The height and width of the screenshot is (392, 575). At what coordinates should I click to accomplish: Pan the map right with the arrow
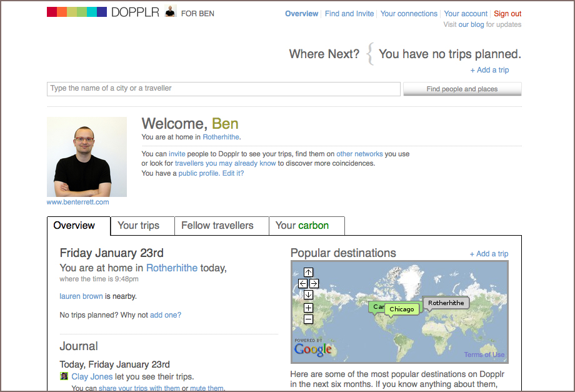[x=314, y=283]
